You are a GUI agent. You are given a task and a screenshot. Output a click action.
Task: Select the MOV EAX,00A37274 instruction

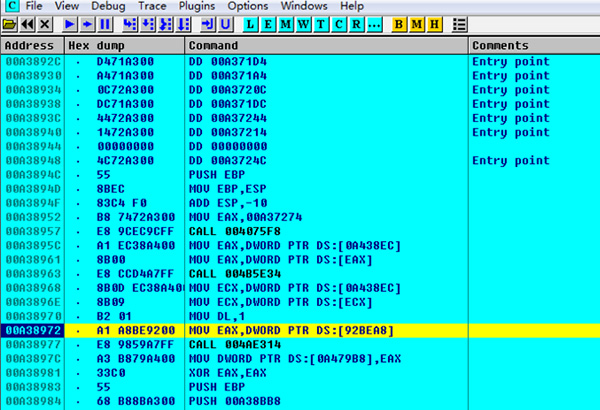coord(245,217)
